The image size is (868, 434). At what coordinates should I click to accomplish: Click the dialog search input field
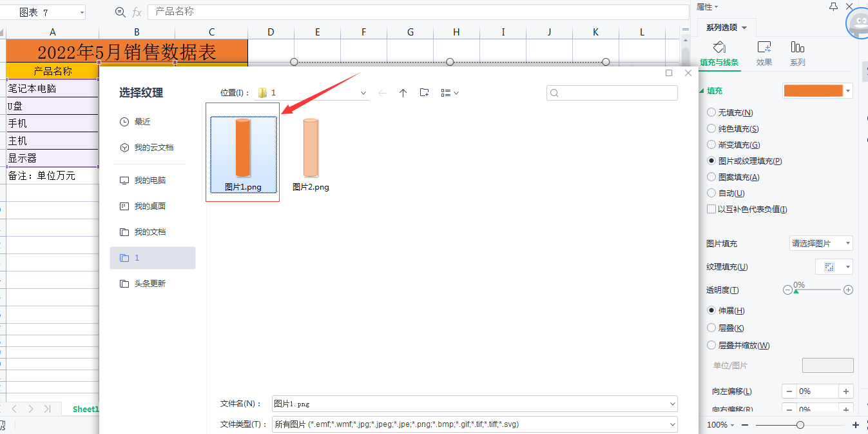tap(612, 94)
